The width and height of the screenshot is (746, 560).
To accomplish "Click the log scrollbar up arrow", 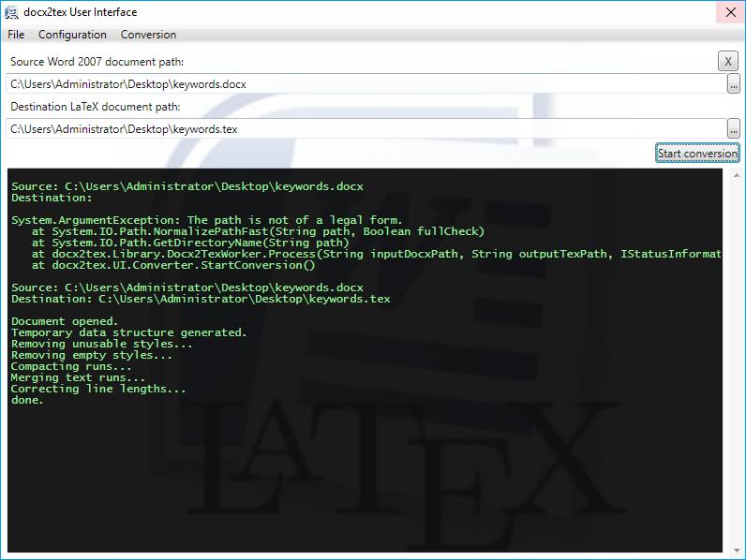I will [x=737, y=175].
